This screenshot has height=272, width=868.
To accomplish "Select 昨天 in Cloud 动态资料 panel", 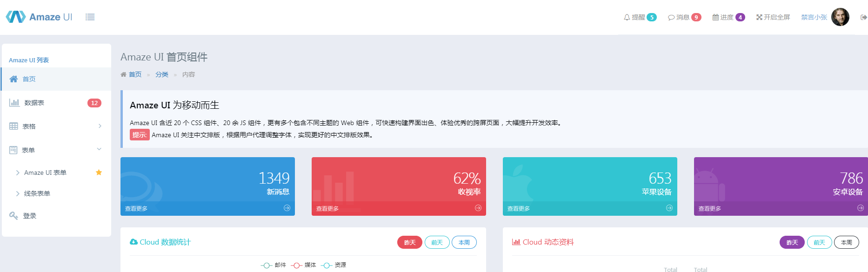I will (792, 242).
